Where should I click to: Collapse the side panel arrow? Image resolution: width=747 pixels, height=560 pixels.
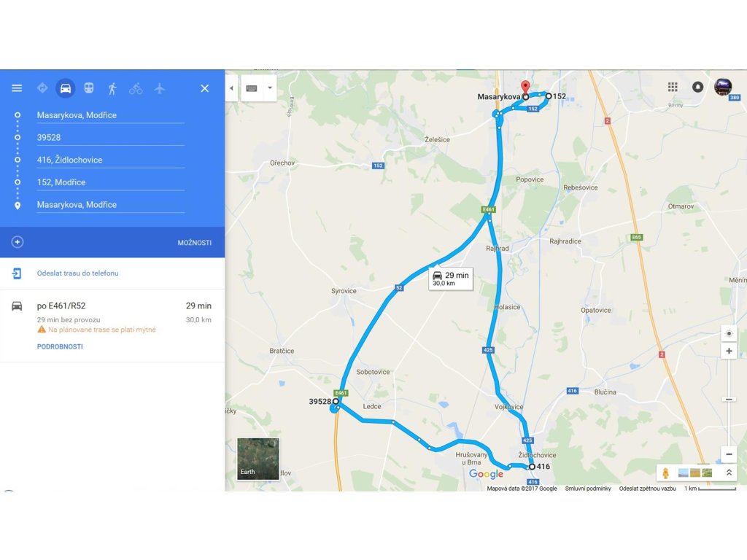click(231, 88)
